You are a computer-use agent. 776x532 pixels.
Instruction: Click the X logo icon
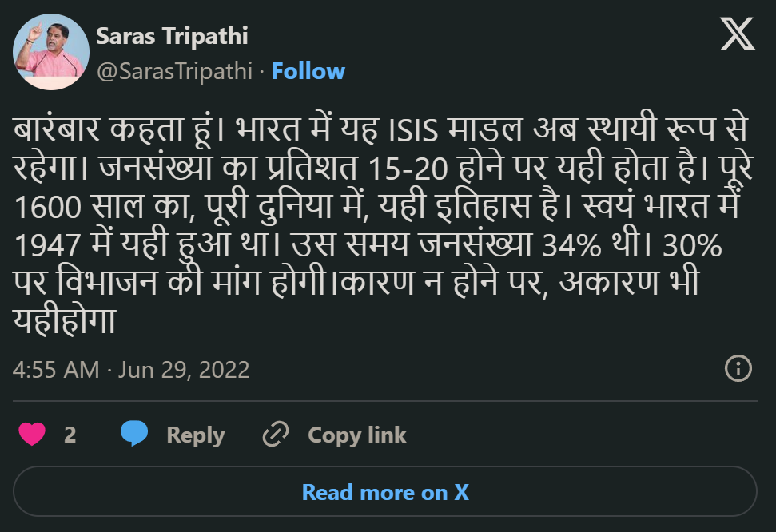point(737,34)
